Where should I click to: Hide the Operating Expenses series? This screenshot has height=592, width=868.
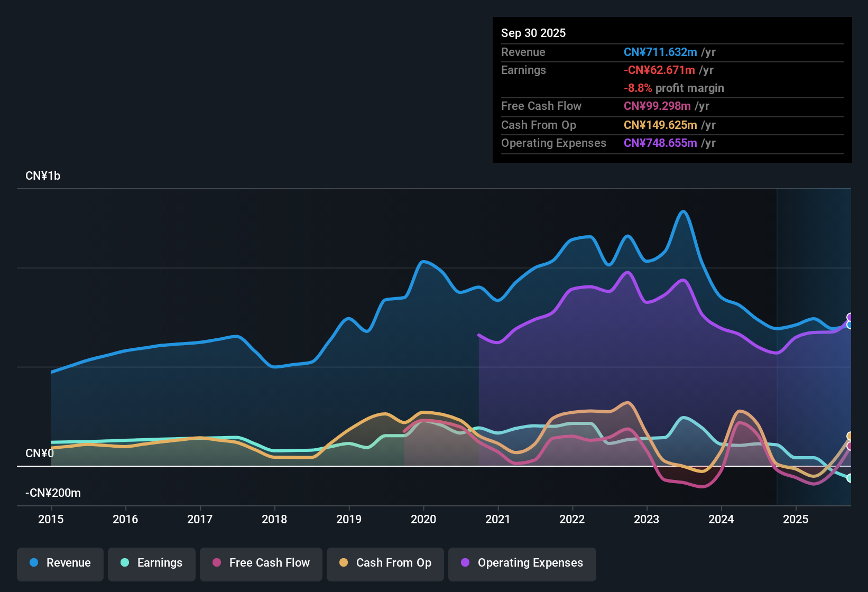pos(522,563)
